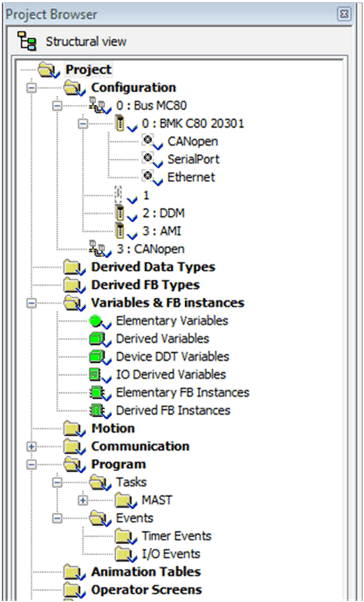Click the CANopen port icon under BMK C80
This screenshot has width=364, height=602.
[x=148, y=140]
